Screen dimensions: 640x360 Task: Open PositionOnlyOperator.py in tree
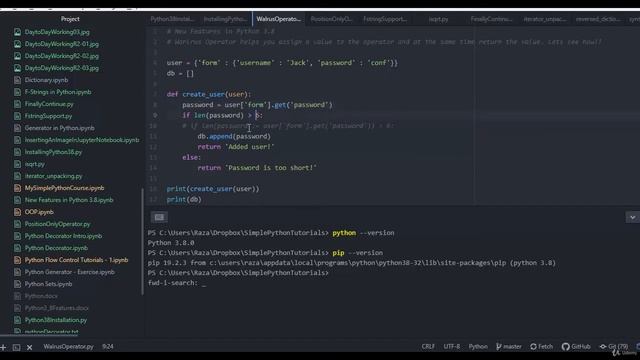[57, 224]
